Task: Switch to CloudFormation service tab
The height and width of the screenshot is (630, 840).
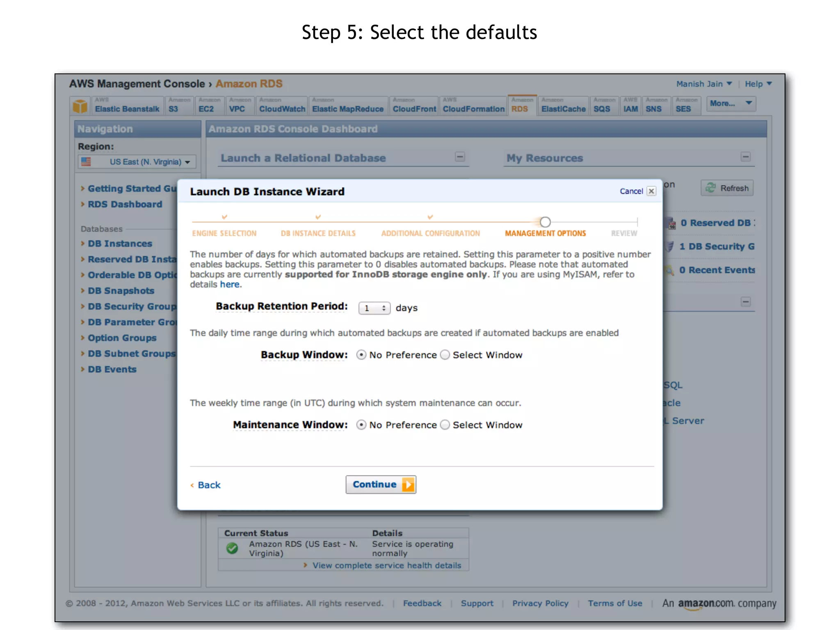Action: coord(473,106)
